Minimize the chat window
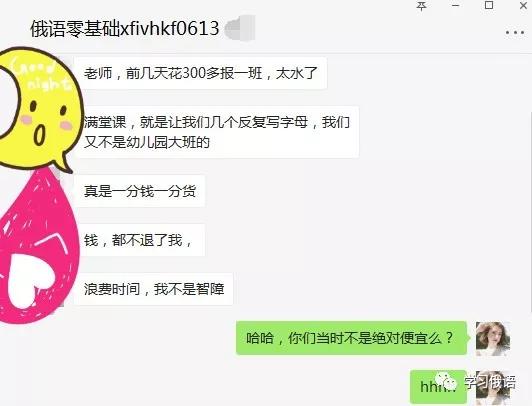532x406 pixels. point(455,5)
